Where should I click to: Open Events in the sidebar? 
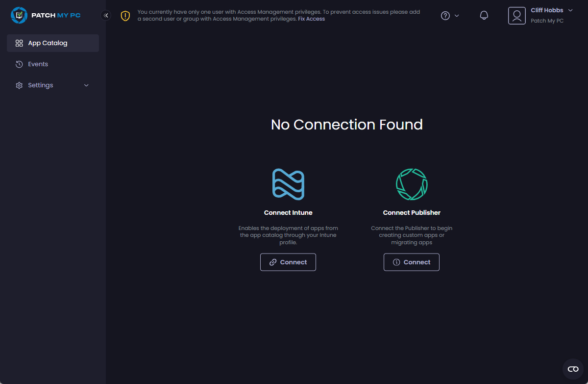38,64
